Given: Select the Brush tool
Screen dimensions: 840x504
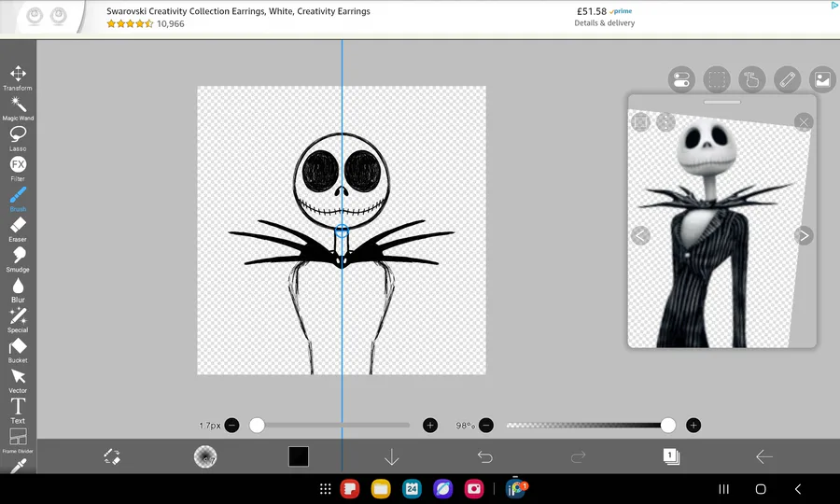Looking at the screenshot, I should coord(18,199).
